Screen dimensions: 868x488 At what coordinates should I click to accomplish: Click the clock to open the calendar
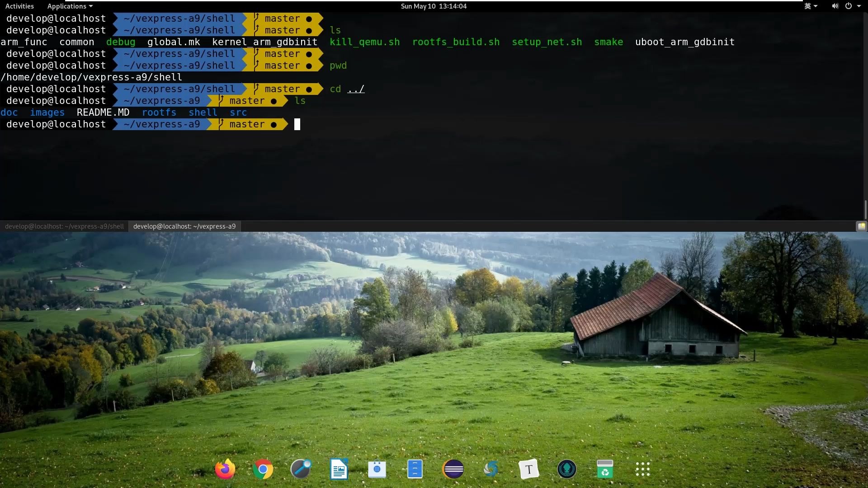pos(433,6)
